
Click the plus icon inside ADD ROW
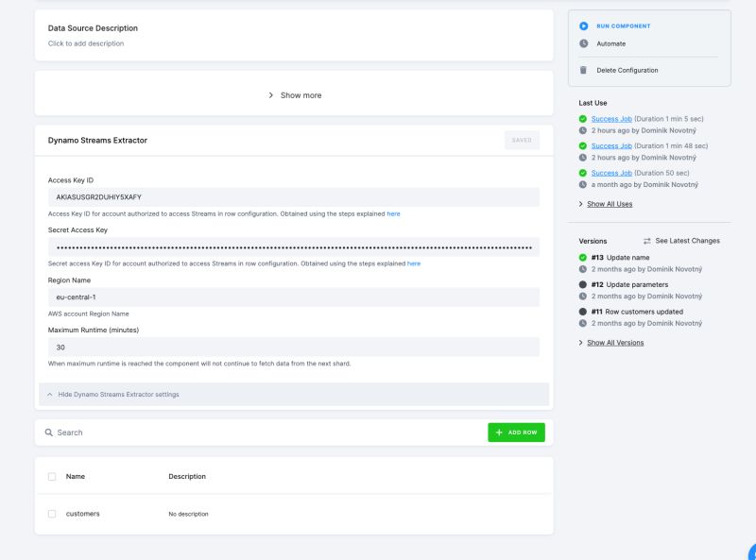pos(499,432)
